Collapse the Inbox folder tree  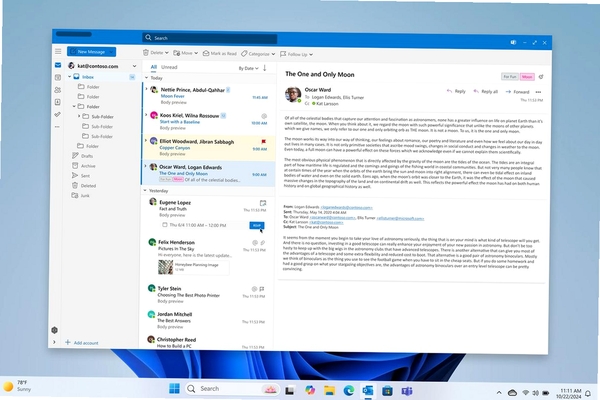(x=70, y=77)
